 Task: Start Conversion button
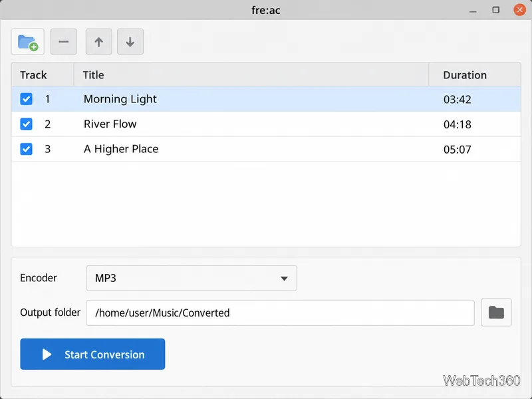point(92,354)
